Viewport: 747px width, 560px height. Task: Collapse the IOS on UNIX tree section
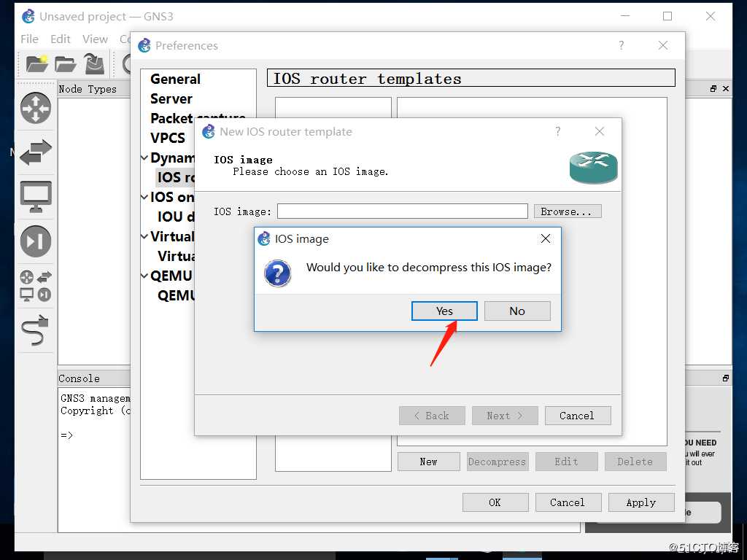(x=144, y=197)
